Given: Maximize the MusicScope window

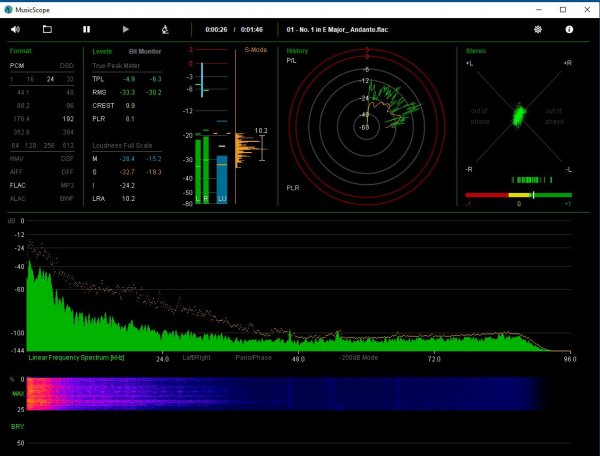Looking at the screenshot, I should pyautogui.click(x=563, y=10).
